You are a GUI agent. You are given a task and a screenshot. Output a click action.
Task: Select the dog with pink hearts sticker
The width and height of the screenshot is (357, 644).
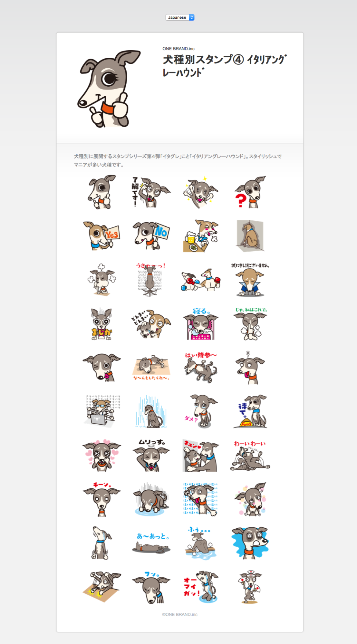pyautogui.click(x=102, y=455)
